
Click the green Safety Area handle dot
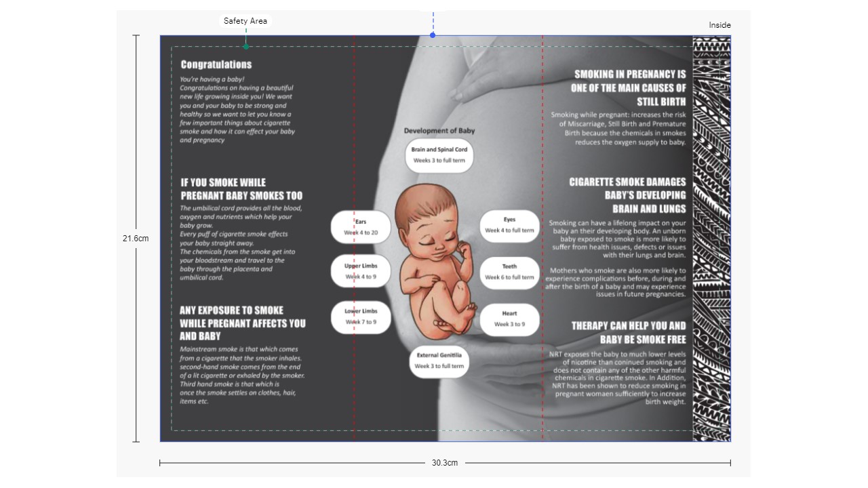[246, 47]
